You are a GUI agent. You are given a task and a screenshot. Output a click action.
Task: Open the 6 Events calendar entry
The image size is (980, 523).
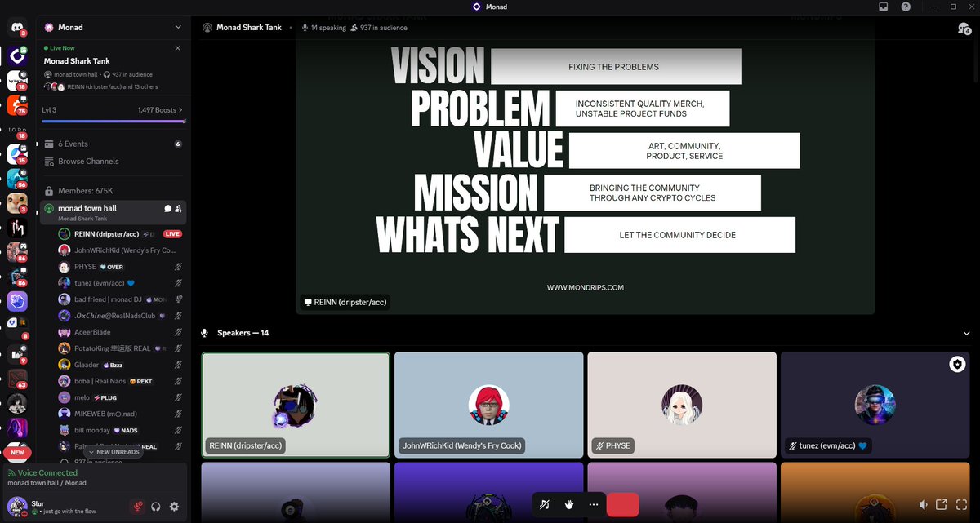point(113,144)
